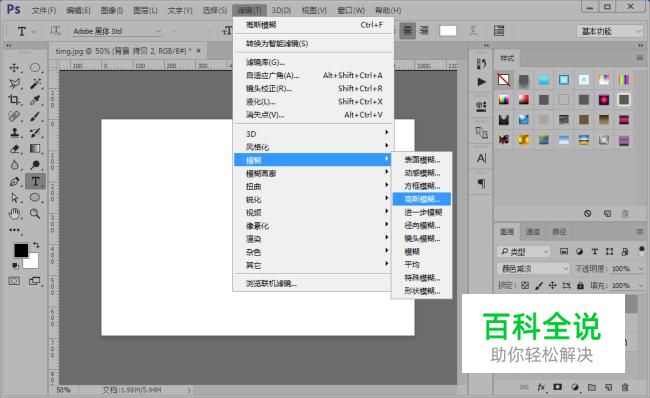Open the Styles panel flyout menu
The height and width of the screenshot is (398, 650).
(640, 58)
